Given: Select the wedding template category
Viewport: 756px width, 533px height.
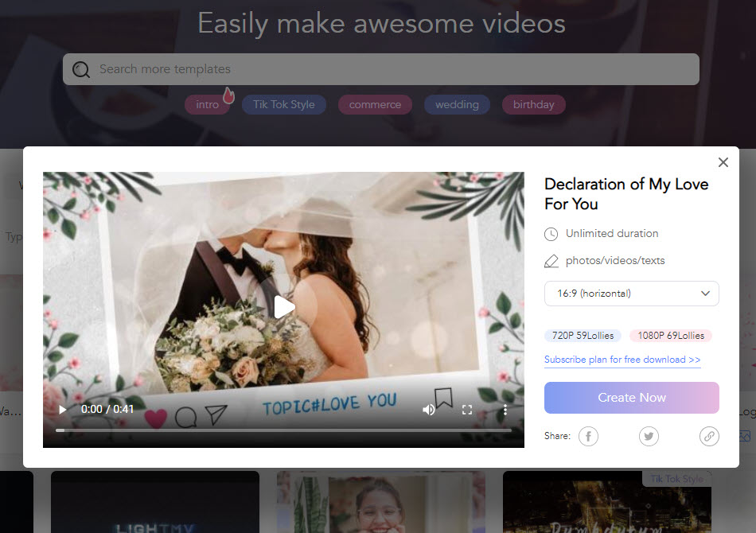Looking at the screenshot, I should [x=457, y=104].
